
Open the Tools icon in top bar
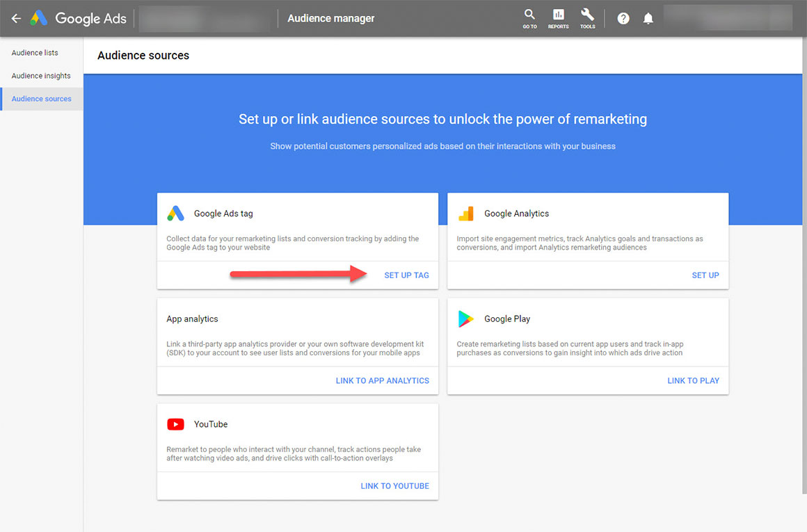pos(587,17)
